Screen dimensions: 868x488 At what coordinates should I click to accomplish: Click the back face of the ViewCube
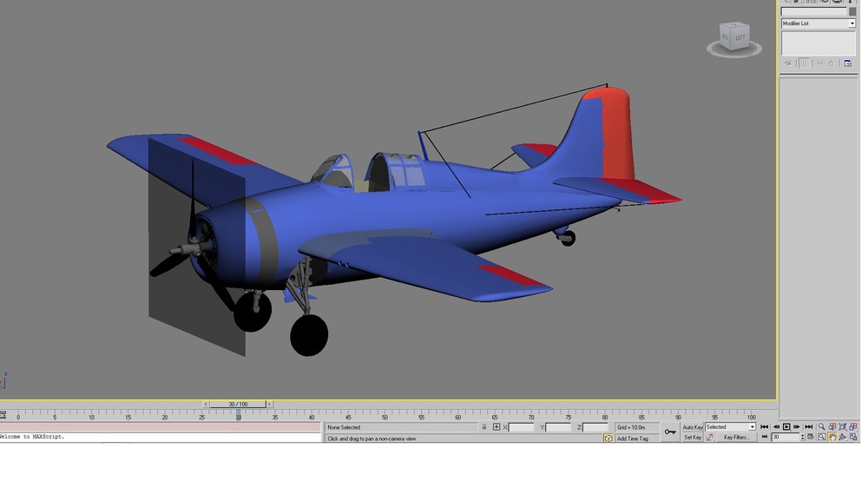[x=726, y=36]
